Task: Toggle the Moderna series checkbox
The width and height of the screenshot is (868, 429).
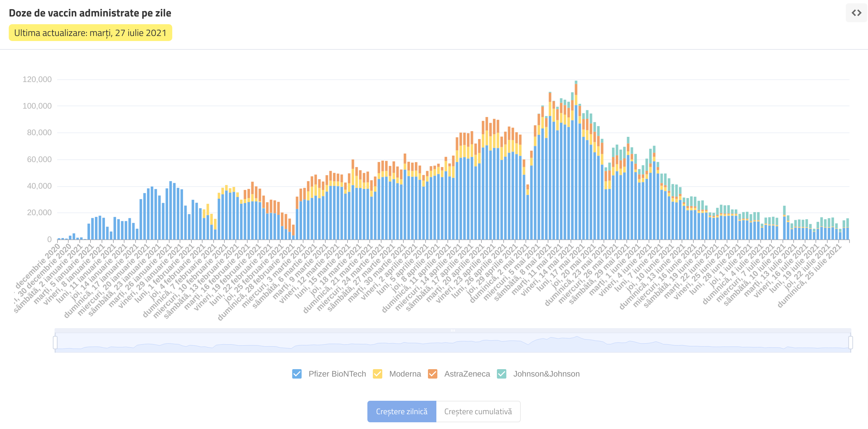Action: tap(377, 374)
